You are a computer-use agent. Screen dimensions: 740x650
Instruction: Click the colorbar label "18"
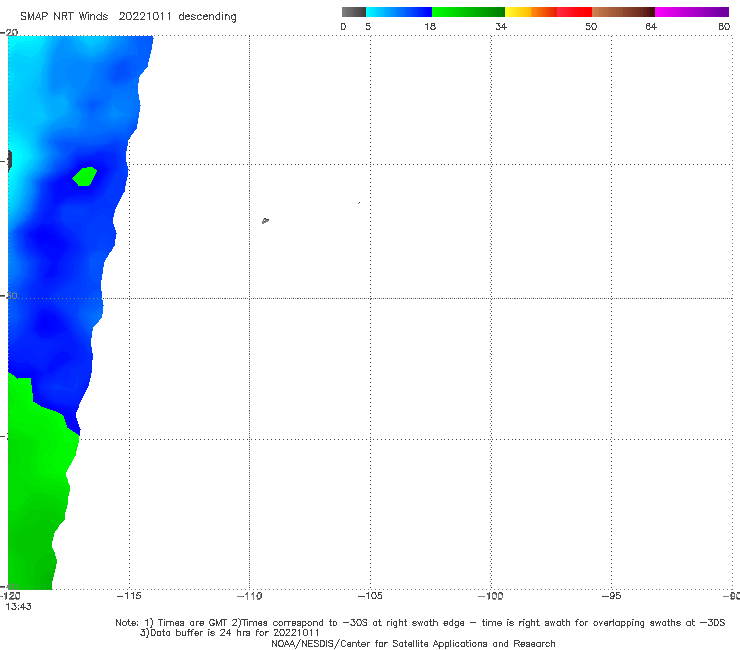tap(430, 26)
